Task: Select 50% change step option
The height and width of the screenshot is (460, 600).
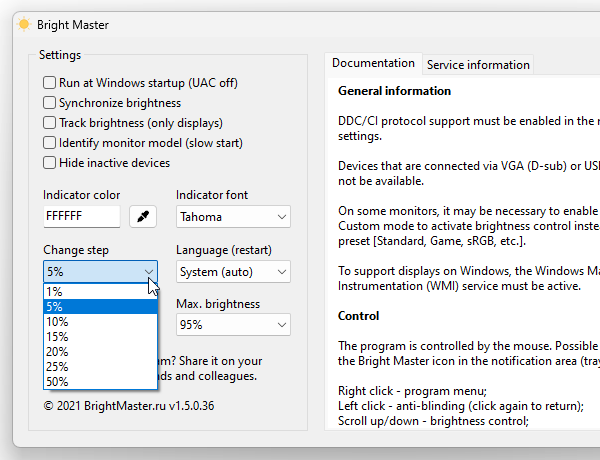Action: pyautogui.click(x=100, y=381)
